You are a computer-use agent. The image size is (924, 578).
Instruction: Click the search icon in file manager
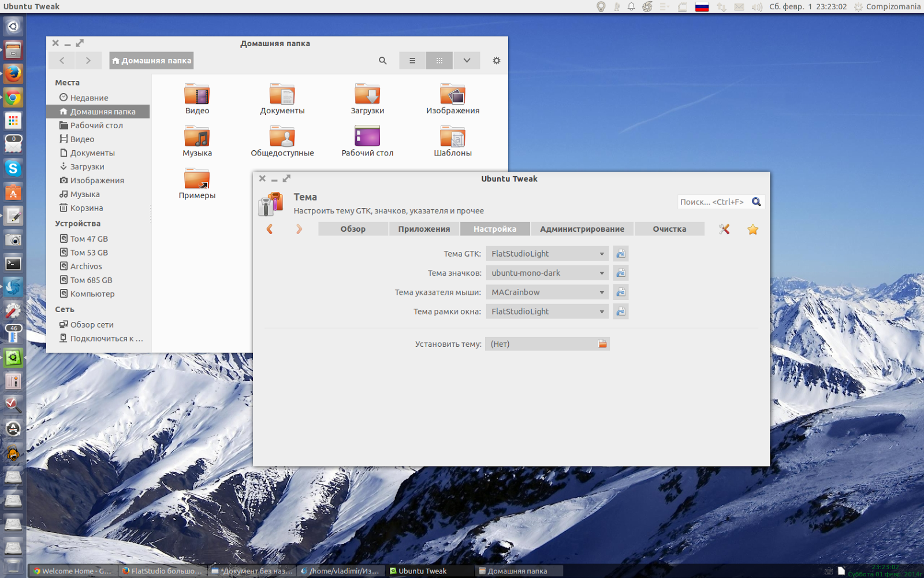coord(382,61)
